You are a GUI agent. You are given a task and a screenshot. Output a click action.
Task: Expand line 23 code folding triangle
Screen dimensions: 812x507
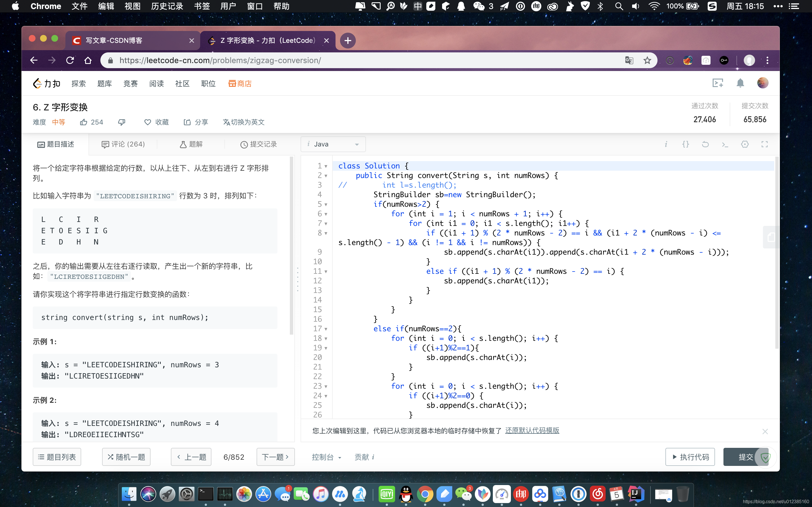[x=326, y=386]
